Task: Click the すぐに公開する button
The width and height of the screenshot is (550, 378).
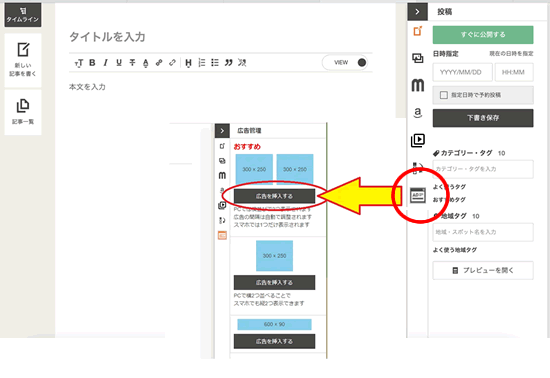Action: 483,35
